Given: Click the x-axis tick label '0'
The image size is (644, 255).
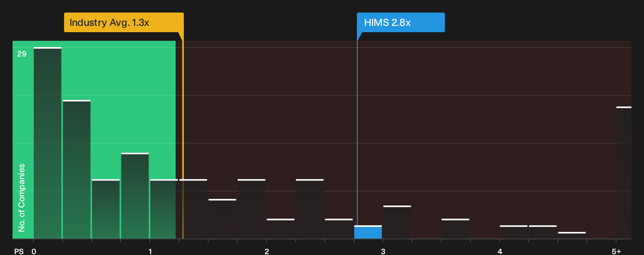Looking at the screenshot, I should [34, 251].
